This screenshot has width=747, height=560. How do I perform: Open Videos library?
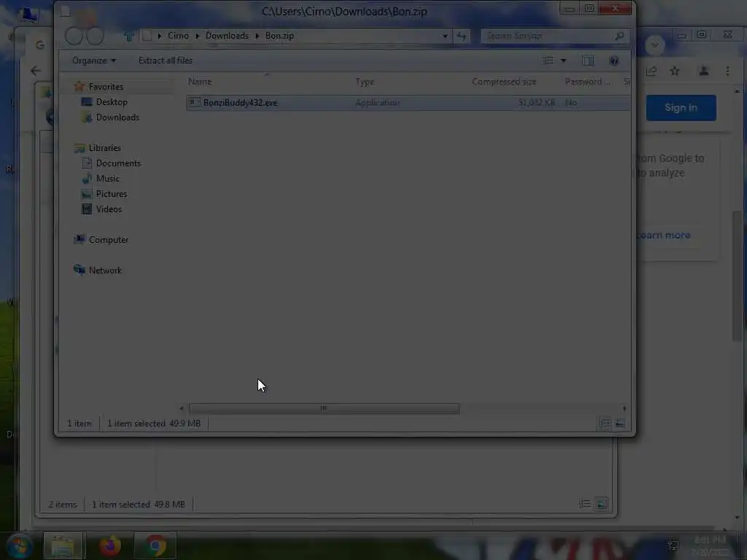pyautogui.click(x=109, y=209)
